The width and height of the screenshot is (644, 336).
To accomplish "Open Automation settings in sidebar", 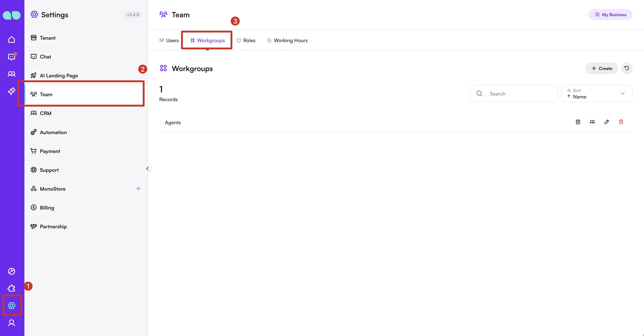I will 53,132.
